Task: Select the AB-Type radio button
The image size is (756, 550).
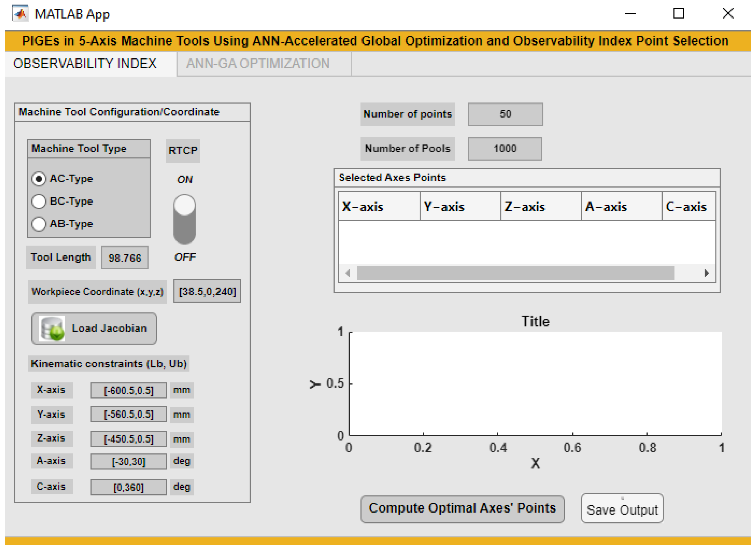Action: (39, 224)
